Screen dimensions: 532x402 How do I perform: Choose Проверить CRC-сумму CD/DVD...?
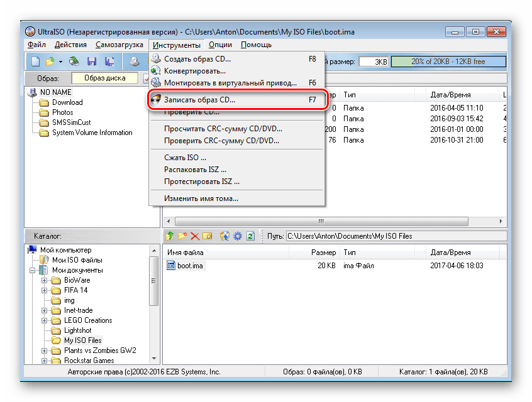(237, 141)
